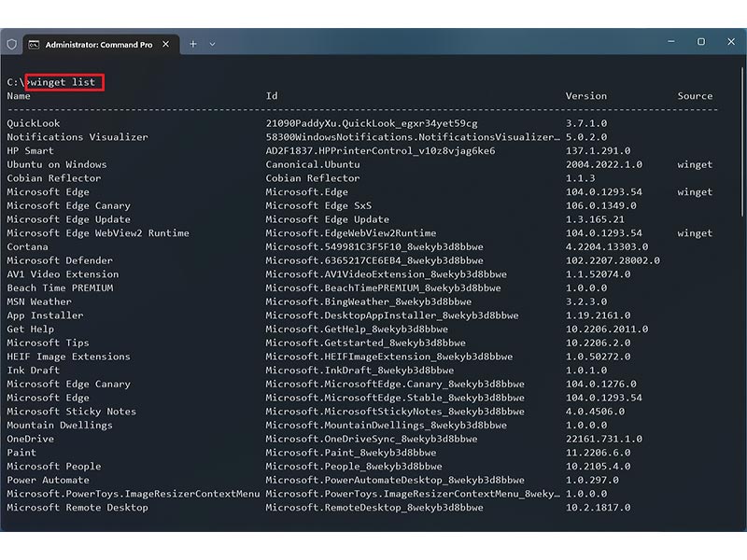747x560 pixels.
Task: Click the terminal vertical scrollbar
Action: click(742, 143)
